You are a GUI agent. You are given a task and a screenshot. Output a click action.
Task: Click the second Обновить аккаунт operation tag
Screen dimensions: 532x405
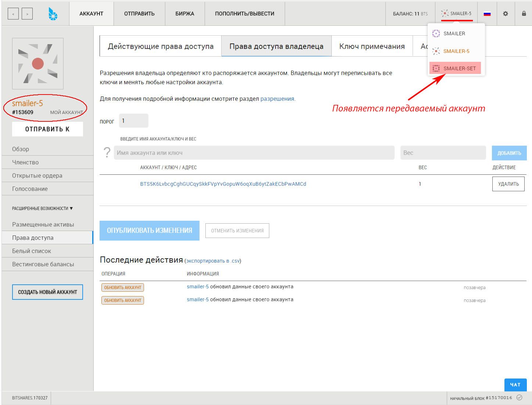click(123, 301)
